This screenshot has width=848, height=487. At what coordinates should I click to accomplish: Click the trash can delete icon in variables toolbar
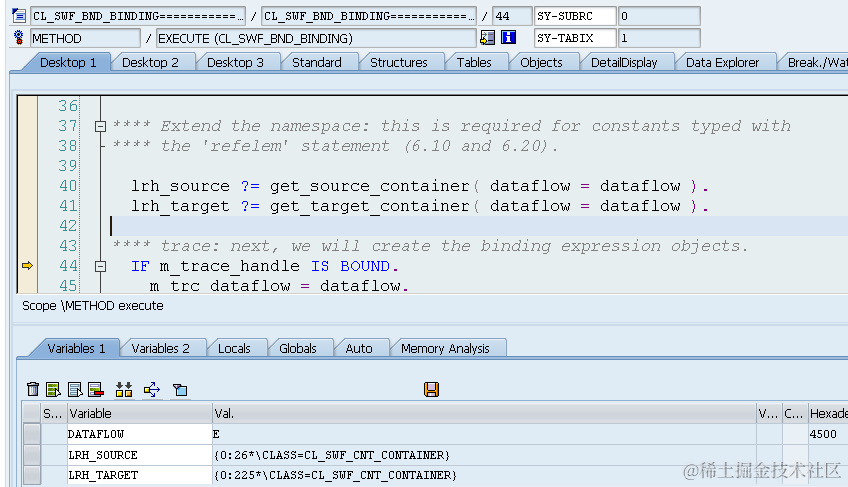[x=33, y=389]
